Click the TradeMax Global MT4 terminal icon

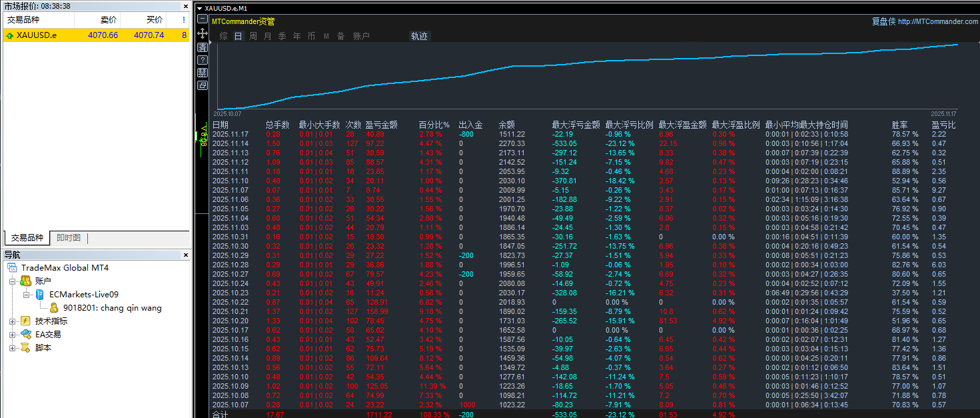13,268
